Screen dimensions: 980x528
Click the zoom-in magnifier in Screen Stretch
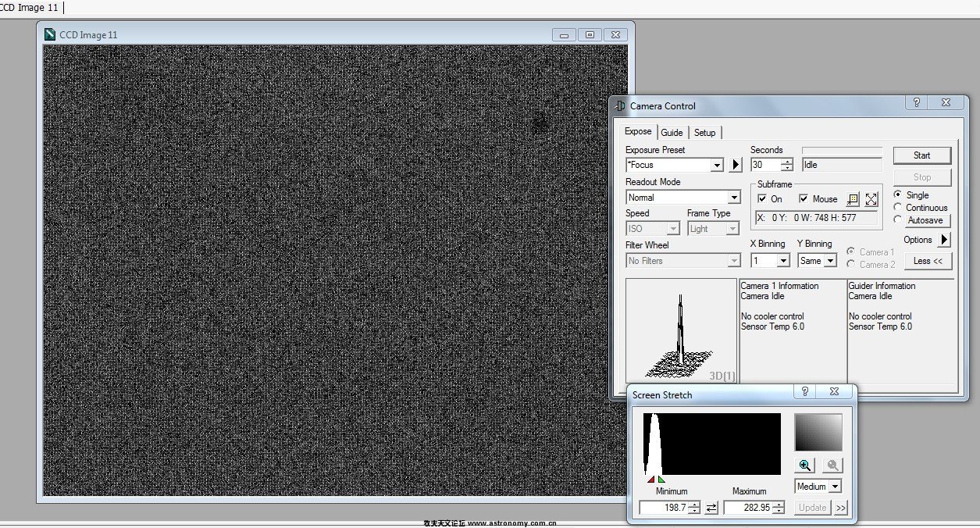[805, 466]
